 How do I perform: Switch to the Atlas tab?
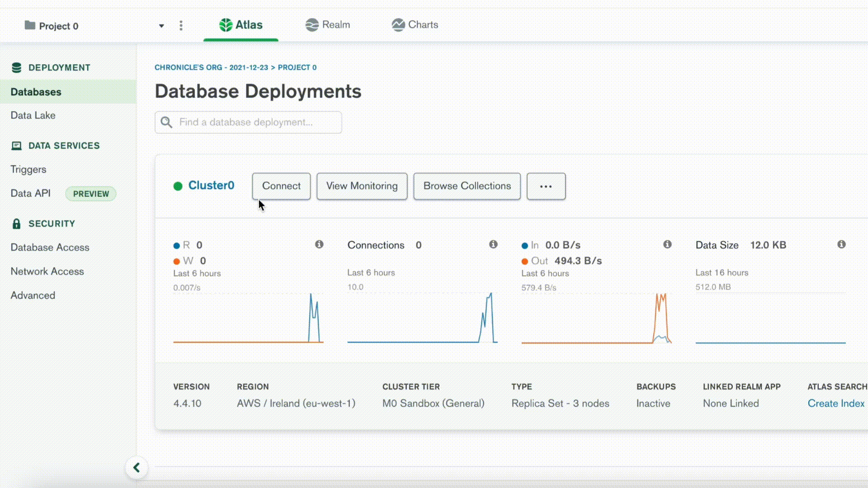[x=241, y=25]
